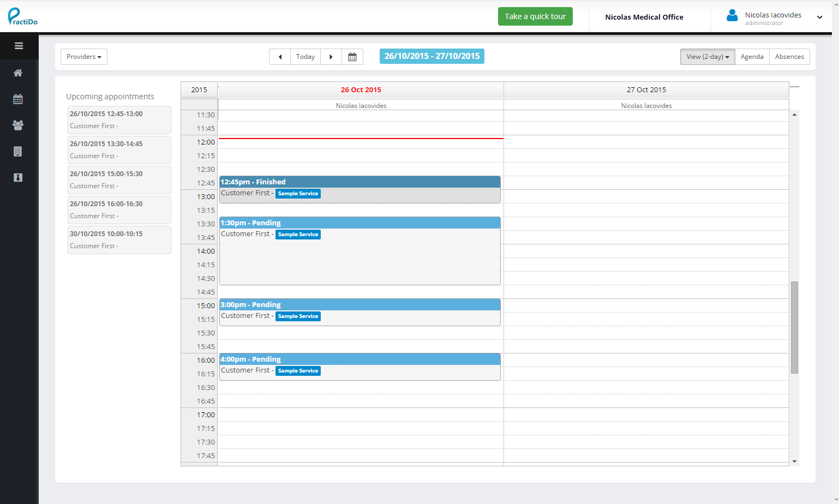Screen dimensions: 839x504
Task: Open upcoming appointment 26/10/2015 12:45-13:00
Action: [x=119, y=120]
